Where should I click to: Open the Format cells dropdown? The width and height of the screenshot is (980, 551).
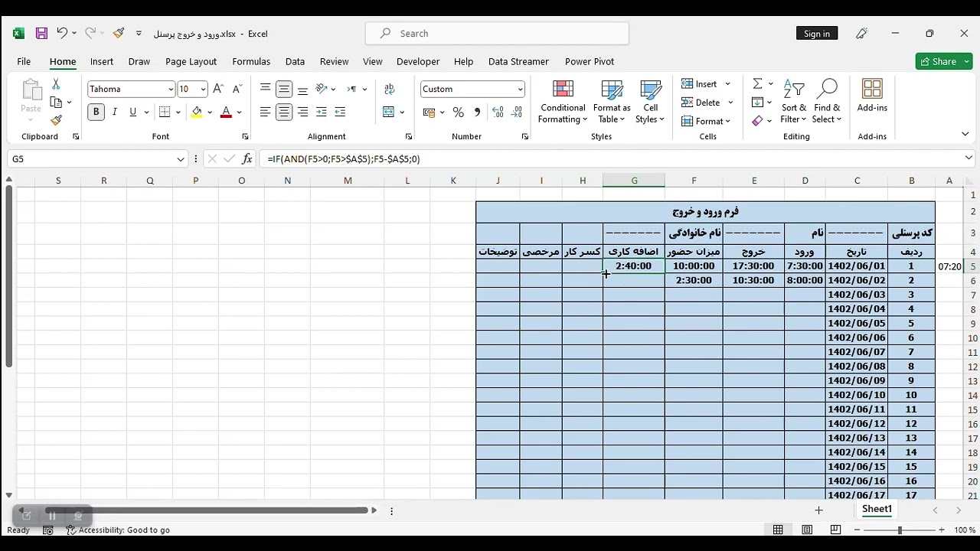706,121
